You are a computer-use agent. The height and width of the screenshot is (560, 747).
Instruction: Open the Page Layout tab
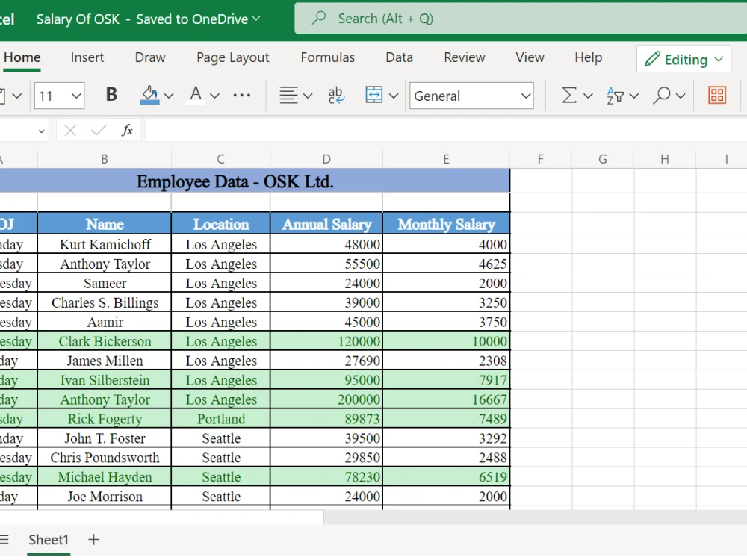pos(233,57)
